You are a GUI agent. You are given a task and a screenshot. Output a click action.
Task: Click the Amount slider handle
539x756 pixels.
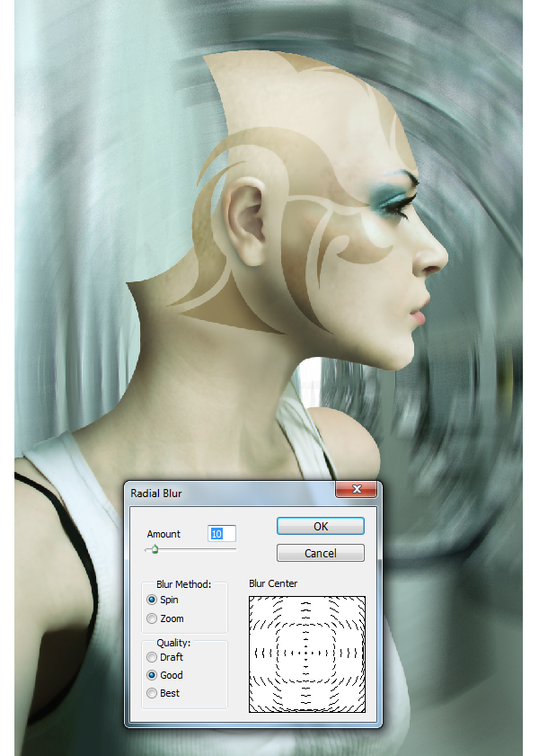[155, 549]
